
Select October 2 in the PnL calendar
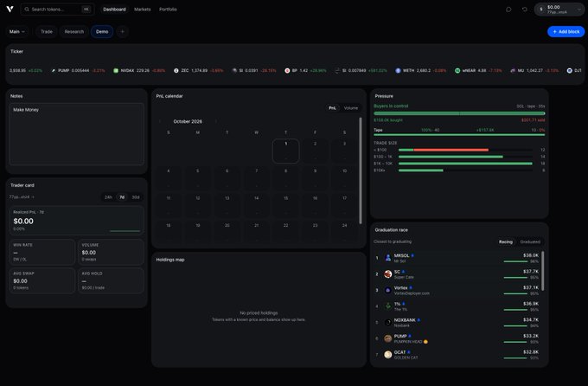coord(315,151)
